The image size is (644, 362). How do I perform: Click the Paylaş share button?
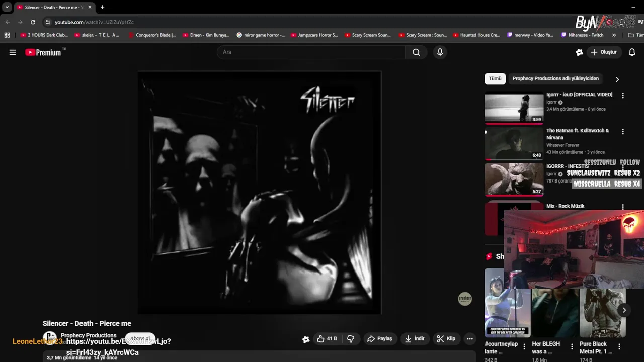pyautogui.click(x=379, y=339)
